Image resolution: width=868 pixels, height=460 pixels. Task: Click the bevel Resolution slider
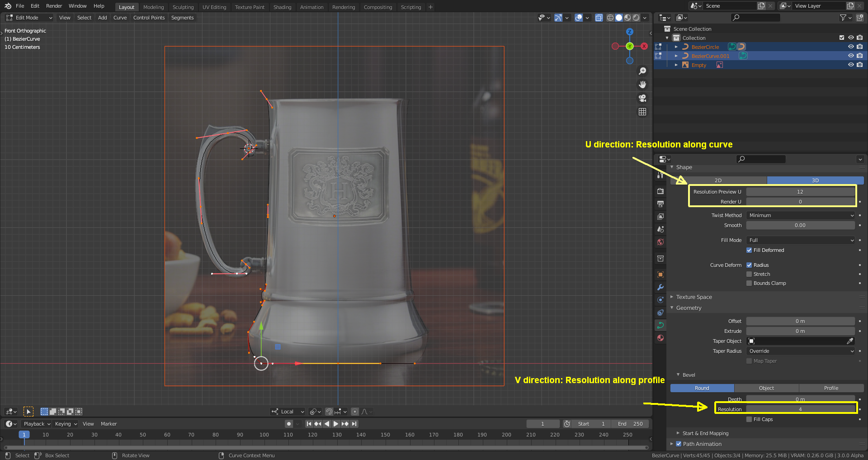(x=800, y=409)
